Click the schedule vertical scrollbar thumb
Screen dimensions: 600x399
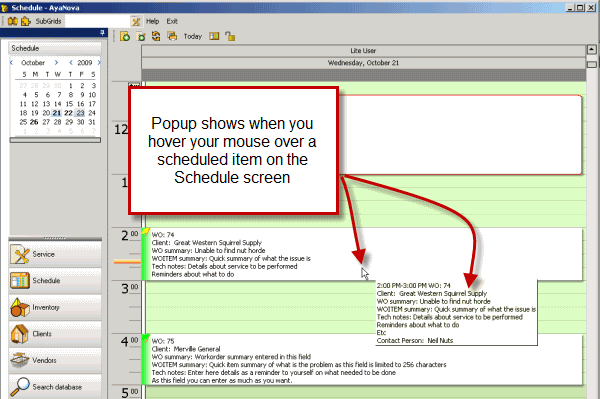click(592, 64)
